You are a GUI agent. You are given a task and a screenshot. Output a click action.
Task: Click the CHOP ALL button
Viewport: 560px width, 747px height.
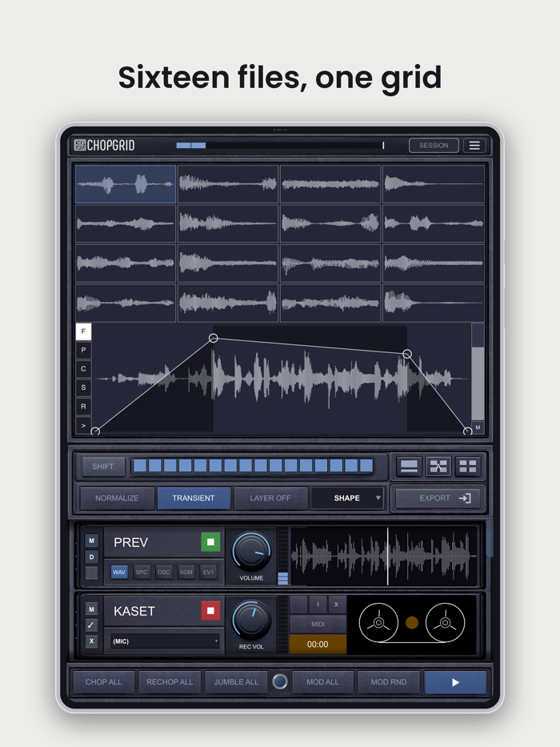tap(104, 682)
